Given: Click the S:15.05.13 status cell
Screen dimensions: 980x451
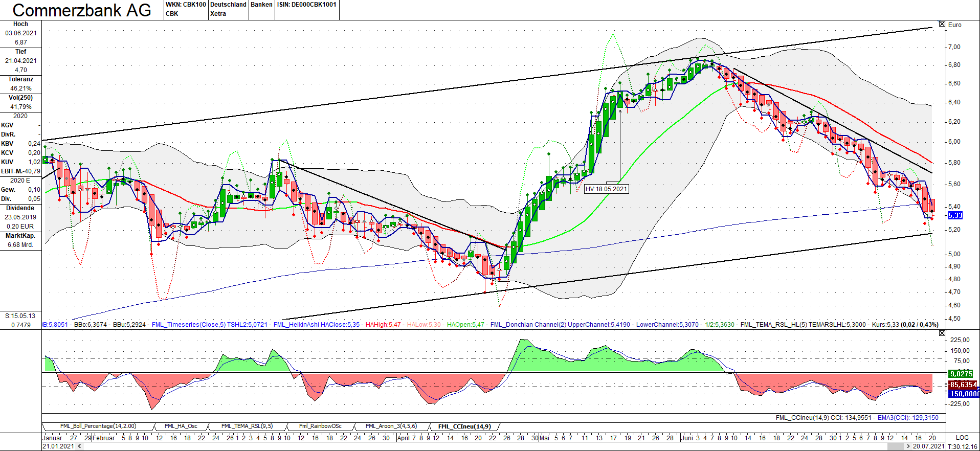Looking at the screenshot, I should (x=21, y=316).
